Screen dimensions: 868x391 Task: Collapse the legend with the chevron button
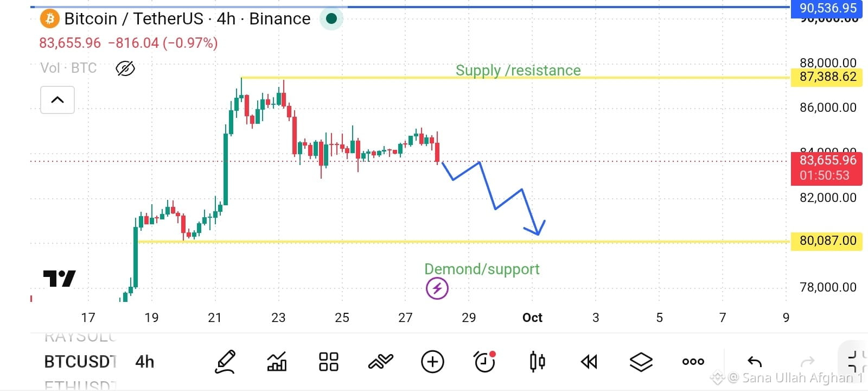point(58,100)
